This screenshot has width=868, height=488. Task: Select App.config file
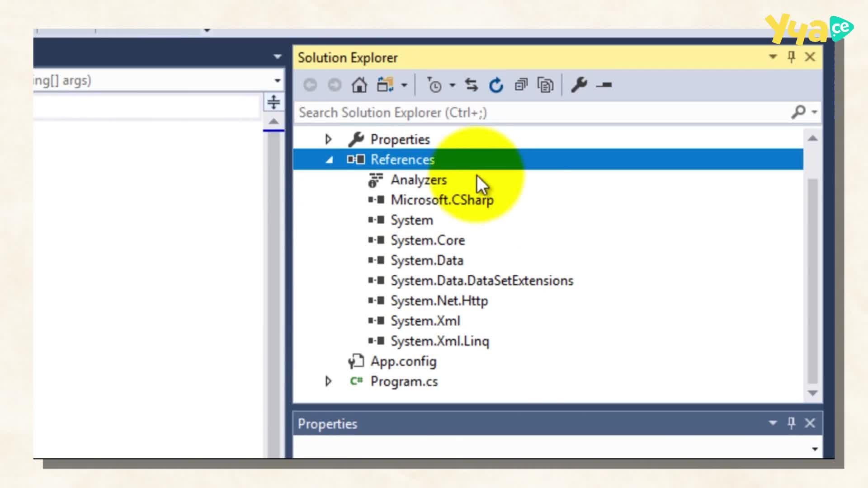pos(403,361)
